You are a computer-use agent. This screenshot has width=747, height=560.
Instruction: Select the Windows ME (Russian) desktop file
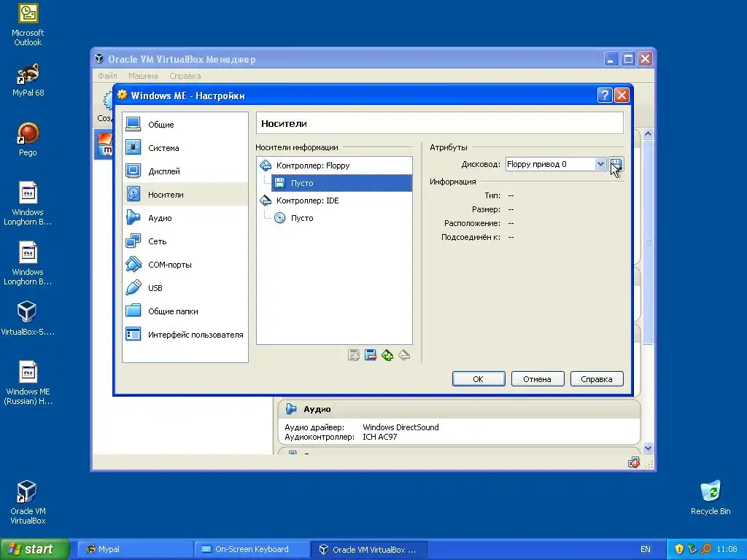[28, 383]
